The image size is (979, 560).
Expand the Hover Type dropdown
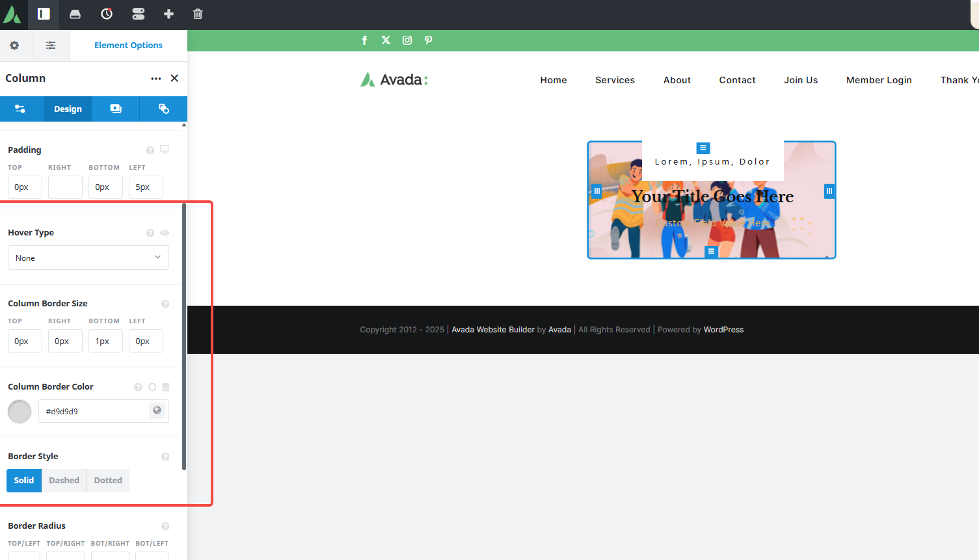point(88,258)
